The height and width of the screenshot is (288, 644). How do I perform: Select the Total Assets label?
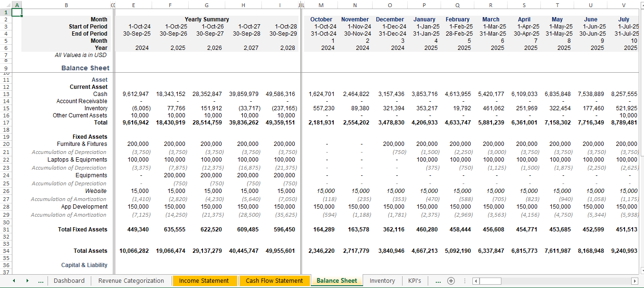(x=90, y=251)
